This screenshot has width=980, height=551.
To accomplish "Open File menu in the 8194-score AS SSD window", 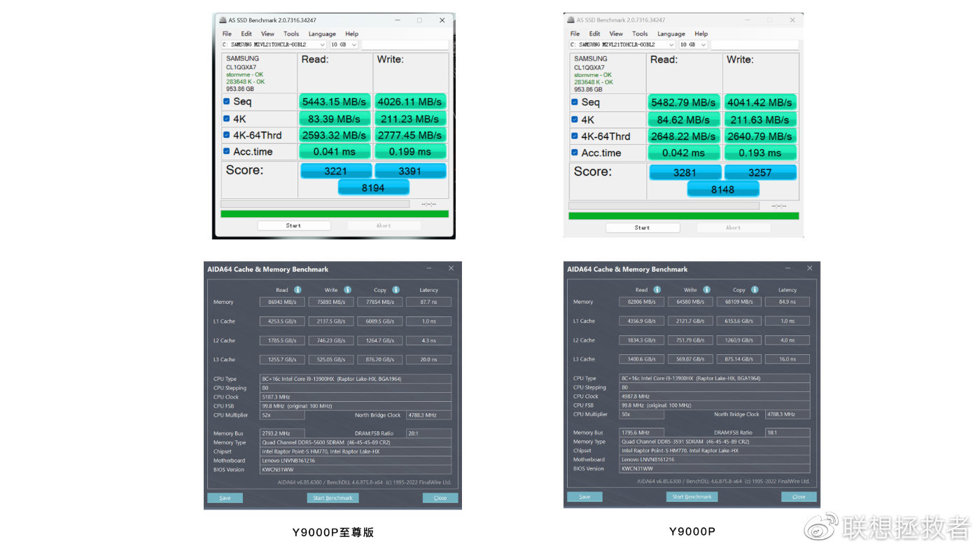I will 227,34.
